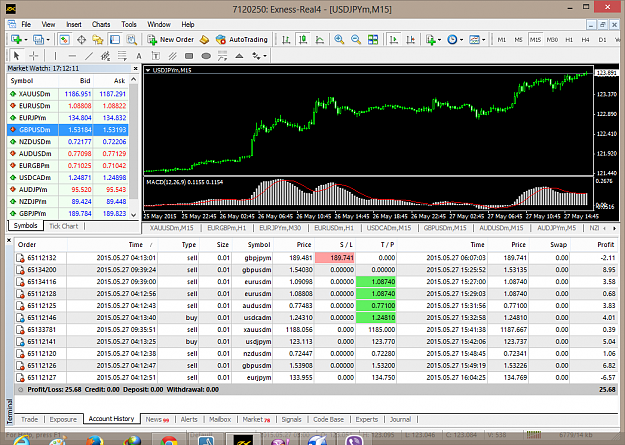
Task: Toggle the Navigator folder-star icon
Action: click(98, 39)
